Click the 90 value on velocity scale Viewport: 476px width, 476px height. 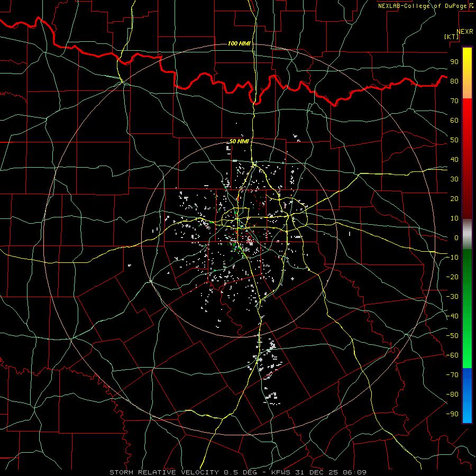click(x=454, y=62)
